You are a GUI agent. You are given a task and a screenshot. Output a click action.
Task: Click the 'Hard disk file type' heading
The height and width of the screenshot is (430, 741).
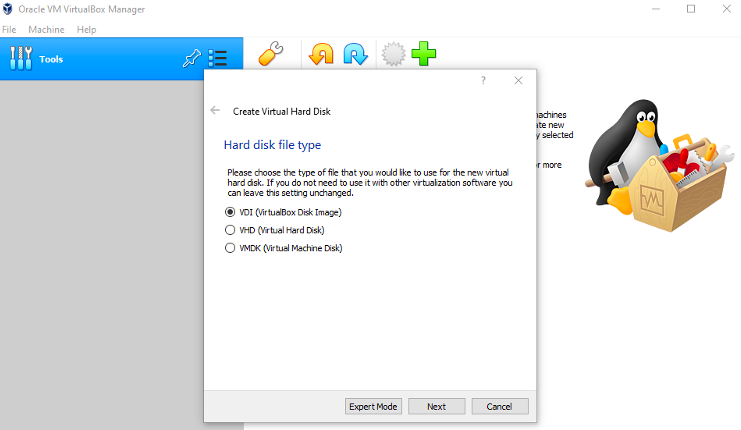point(272,145)
